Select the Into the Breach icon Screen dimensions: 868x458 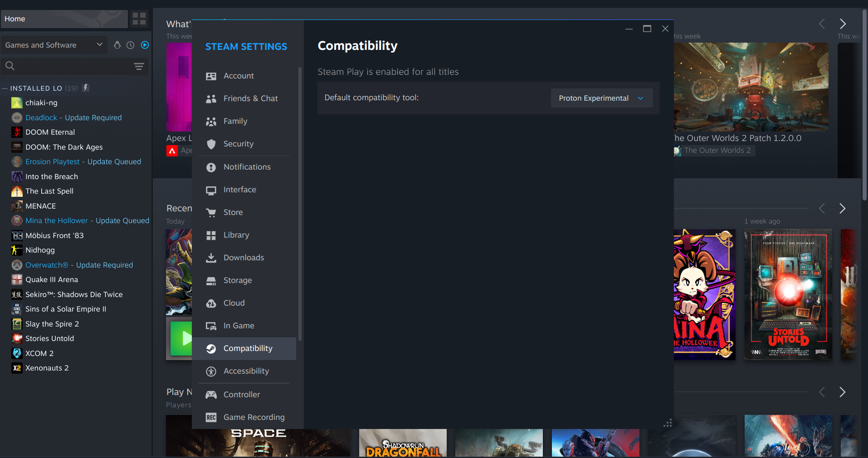pos(17,177)
